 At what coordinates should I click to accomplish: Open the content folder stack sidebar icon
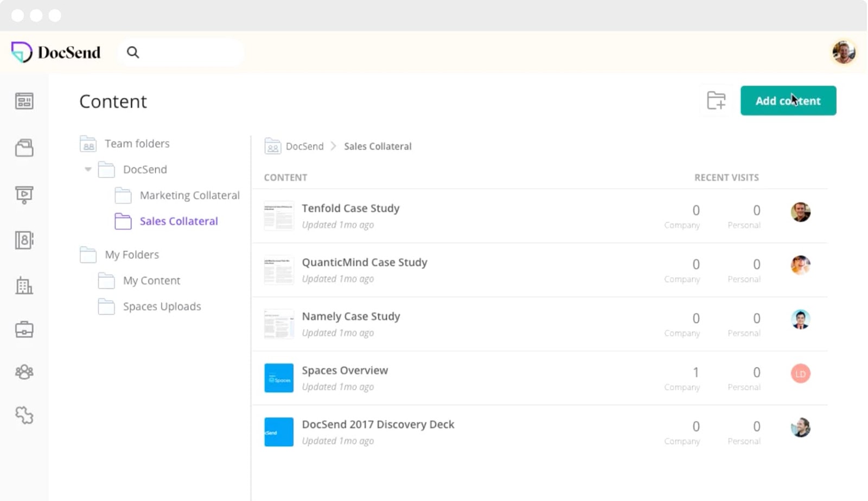(24, 148)
